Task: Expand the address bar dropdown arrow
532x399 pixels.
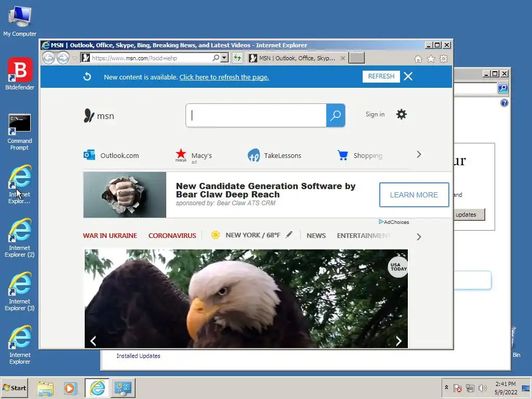Action: (x=224, y=58)
